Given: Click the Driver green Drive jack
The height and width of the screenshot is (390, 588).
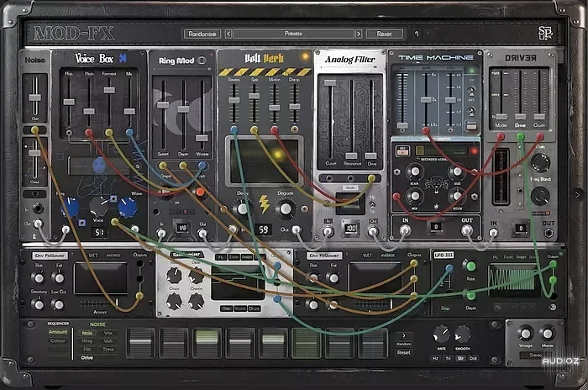Looking at the screenshot, I should (520, 136).
